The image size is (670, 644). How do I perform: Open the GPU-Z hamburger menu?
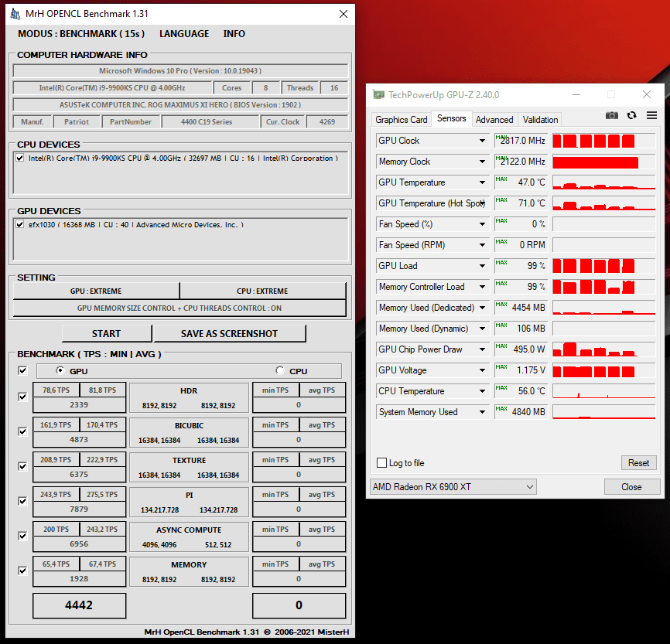point(651,115)
